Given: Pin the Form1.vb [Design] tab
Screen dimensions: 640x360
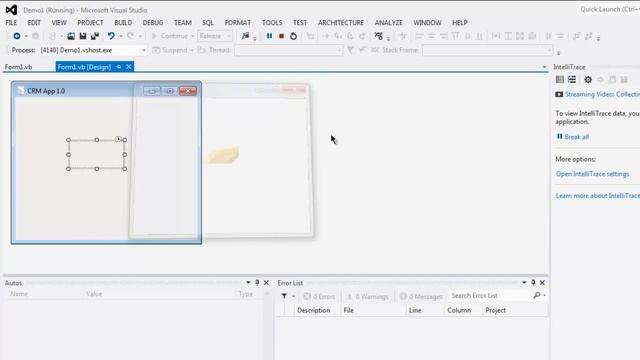Looking at the screenshot, I should (x=119, y=67).
